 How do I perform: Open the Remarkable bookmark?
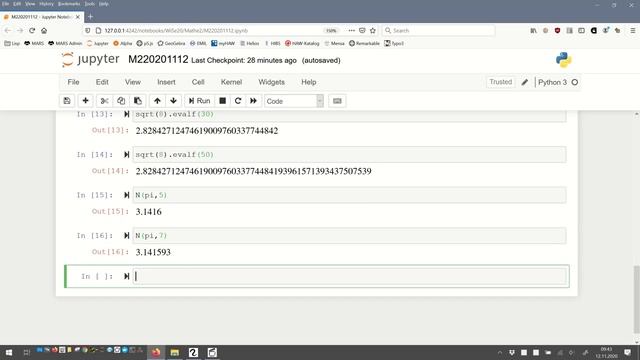[364, 43]
